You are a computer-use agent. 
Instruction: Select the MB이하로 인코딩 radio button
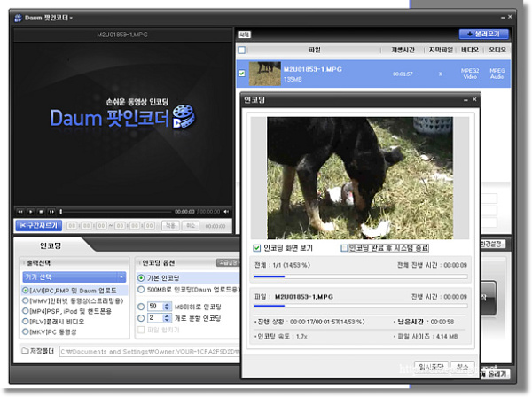[141, 307]
